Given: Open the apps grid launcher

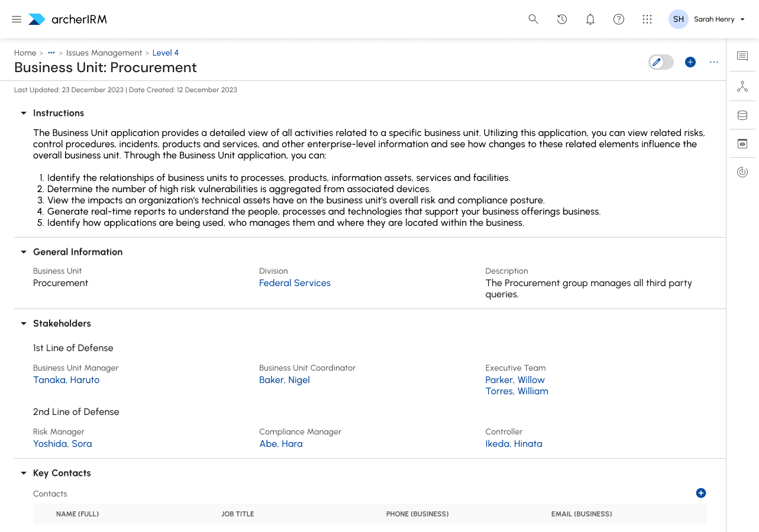Looking at the screenshot, I should pos(647,20).
